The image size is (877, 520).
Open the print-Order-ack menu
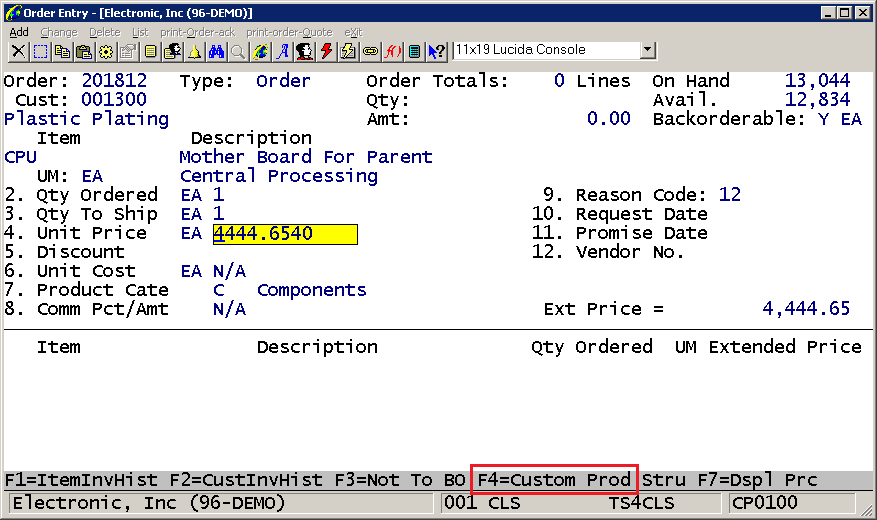[197, 32]
